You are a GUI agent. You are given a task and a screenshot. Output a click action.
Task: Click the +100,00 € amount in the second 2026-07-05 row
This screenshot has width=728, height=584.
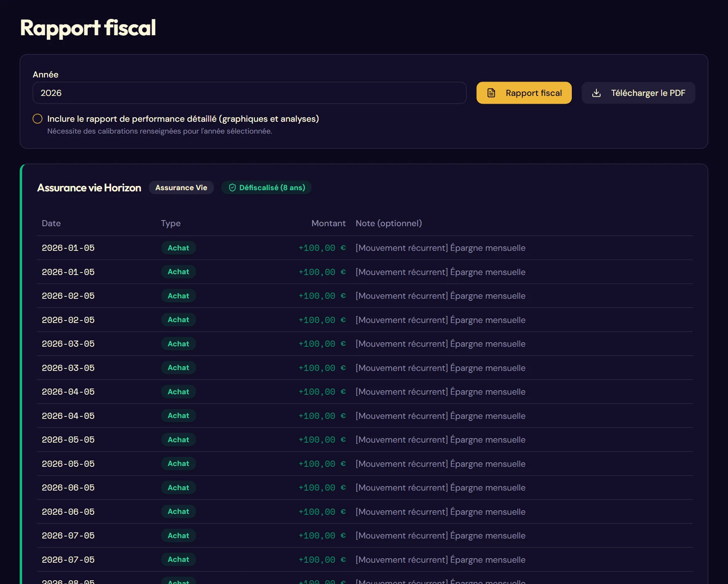(322, 560)
